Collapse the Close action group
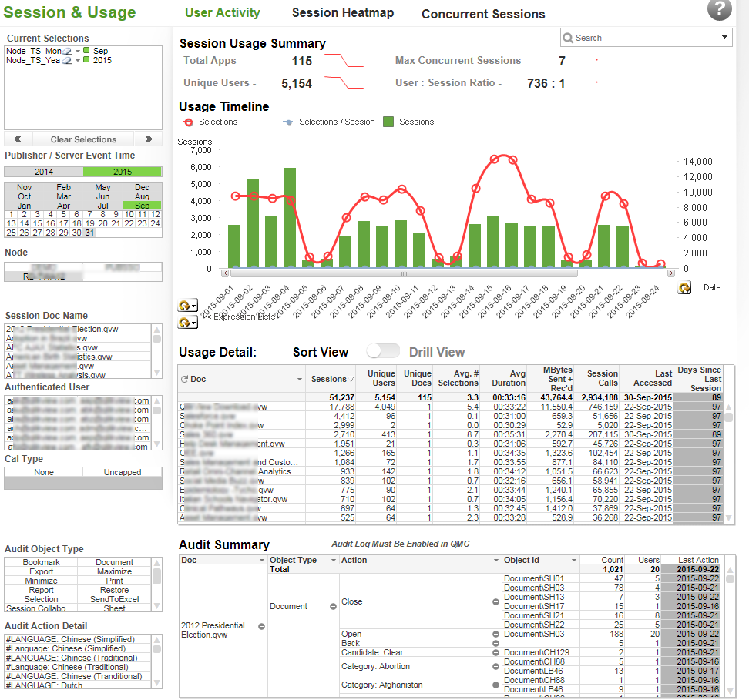749x700 pixels. tap(495, 601)
